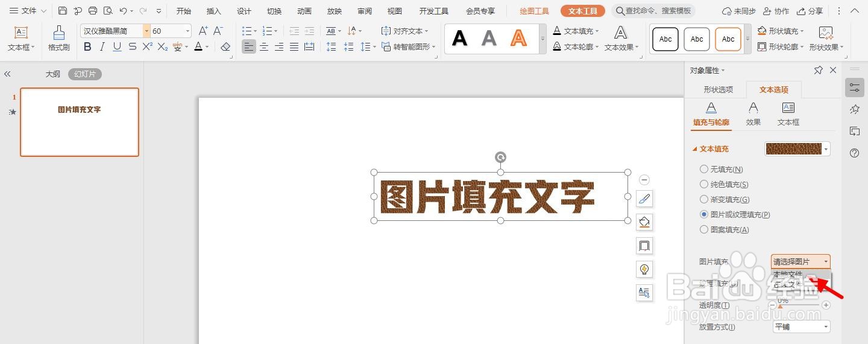Click 转智能图形 button

409,46
